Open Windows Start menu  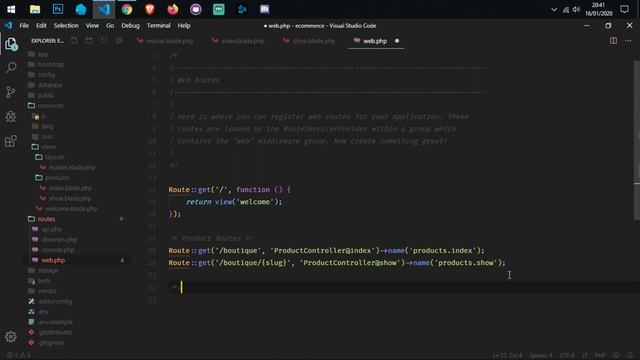tap(11, 9)
